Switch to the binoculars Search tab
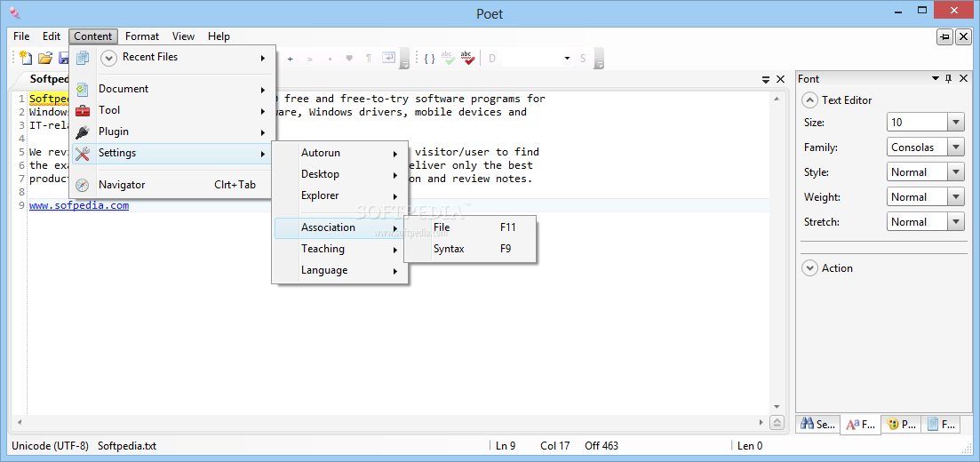This screenshot has height=462, width=980. [x=817, y=425]
